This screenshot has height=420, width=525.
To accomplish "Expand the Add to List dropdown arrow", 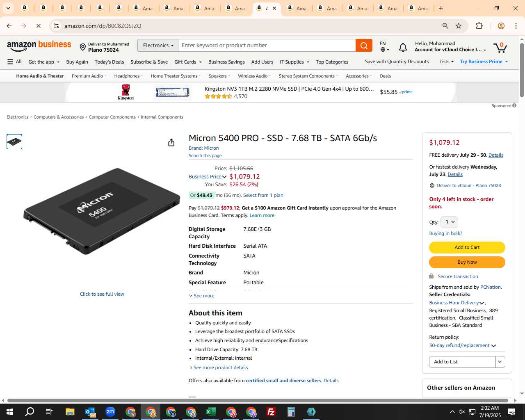I will (x=500, y=362).
